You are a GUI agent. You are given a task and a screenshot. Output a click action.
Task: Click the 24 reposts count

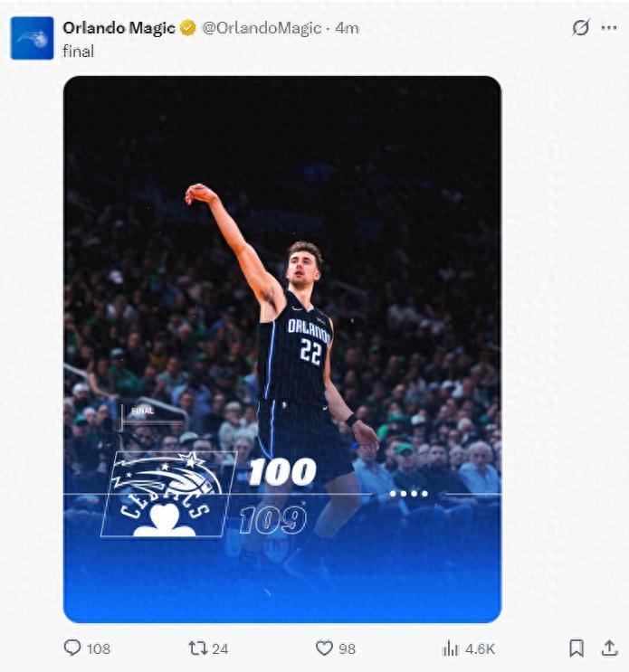219,648
